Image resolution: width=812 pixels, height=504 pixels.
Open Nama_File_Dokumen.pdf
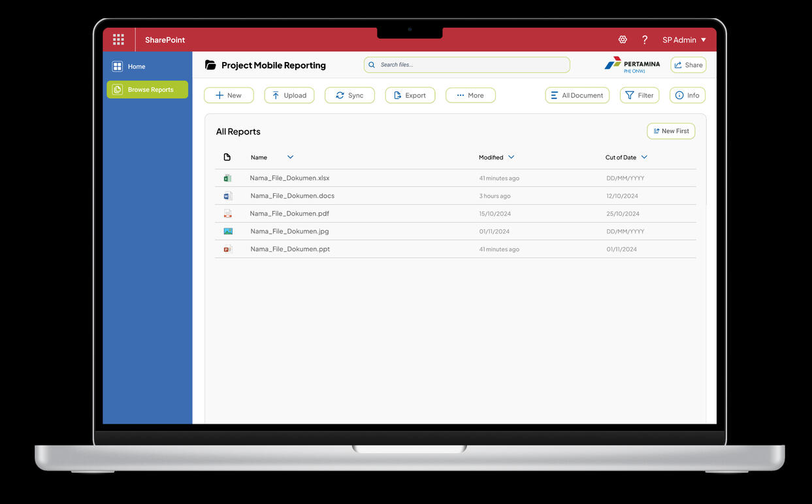pyautogui.click(x=289, y=213)
